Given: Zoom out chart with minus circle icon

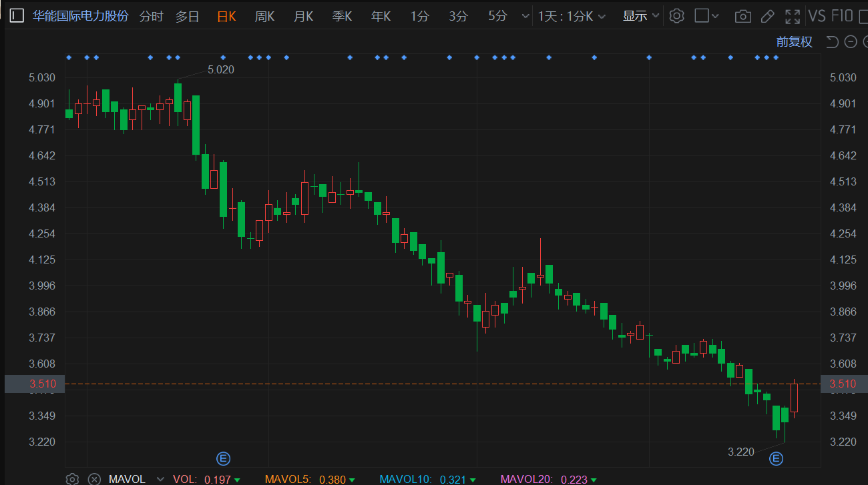Looking at the screenshot, I should click(850, 42).
